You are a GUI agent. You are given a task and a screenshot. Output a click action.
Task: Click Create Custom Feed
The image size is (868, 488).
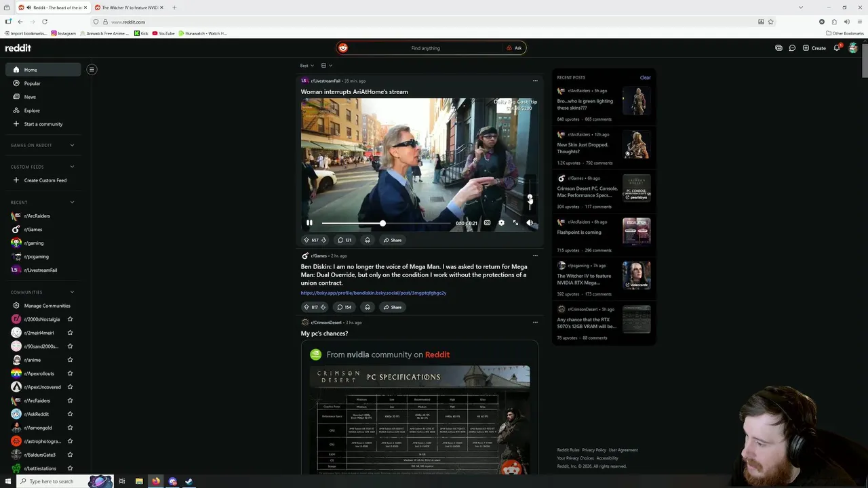(43, 180)
